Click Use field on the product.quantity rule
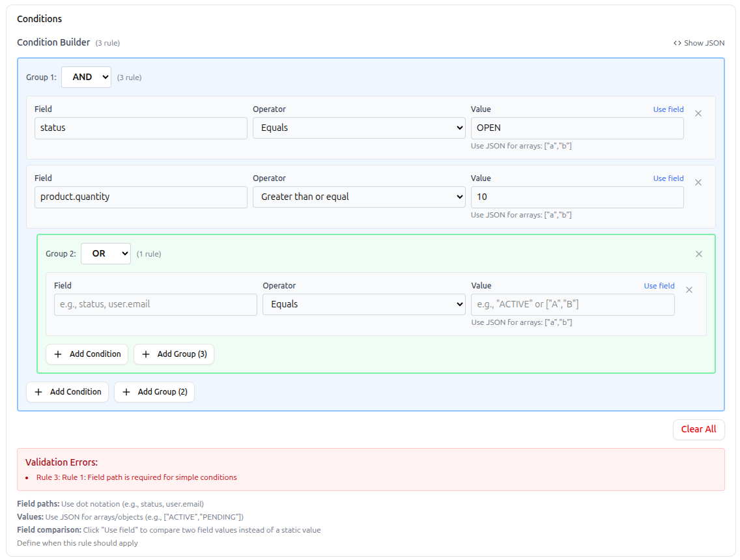 pyautogui.click(x=668, y=178)
